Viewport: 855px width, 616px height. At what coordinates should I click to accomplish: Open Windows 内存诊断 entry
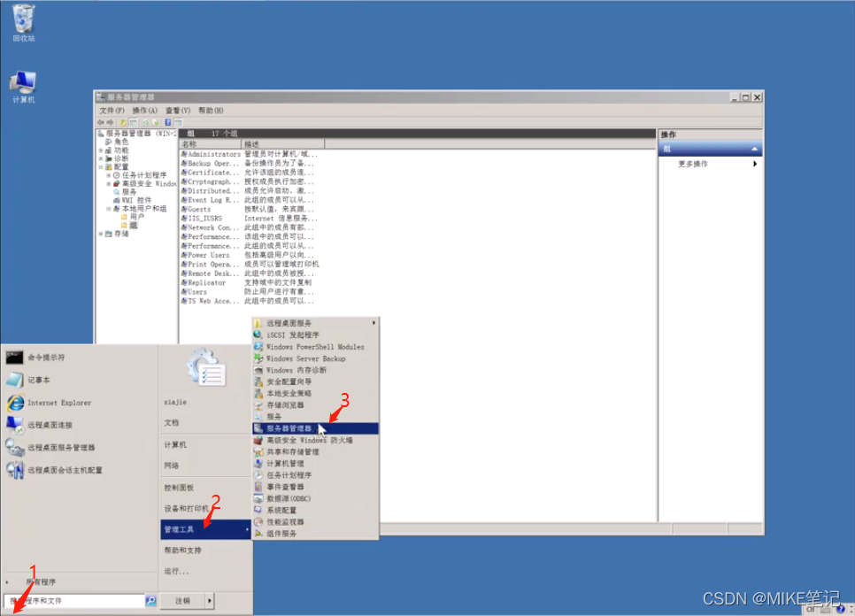coord(315,370)
